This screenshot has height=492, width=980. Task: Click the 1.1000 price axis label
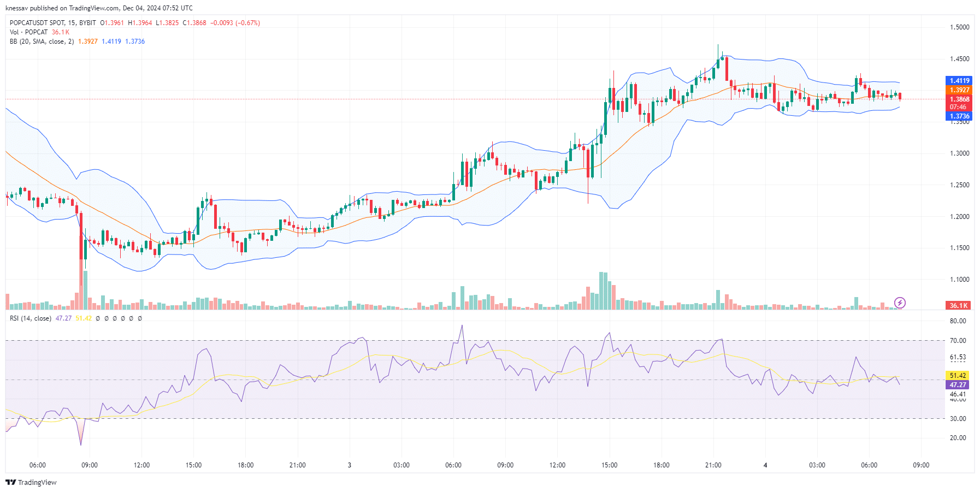tap(960, 280)
